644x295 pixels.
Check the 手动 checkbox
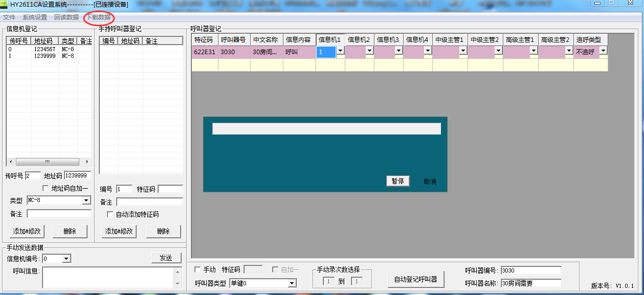[198, 270]
